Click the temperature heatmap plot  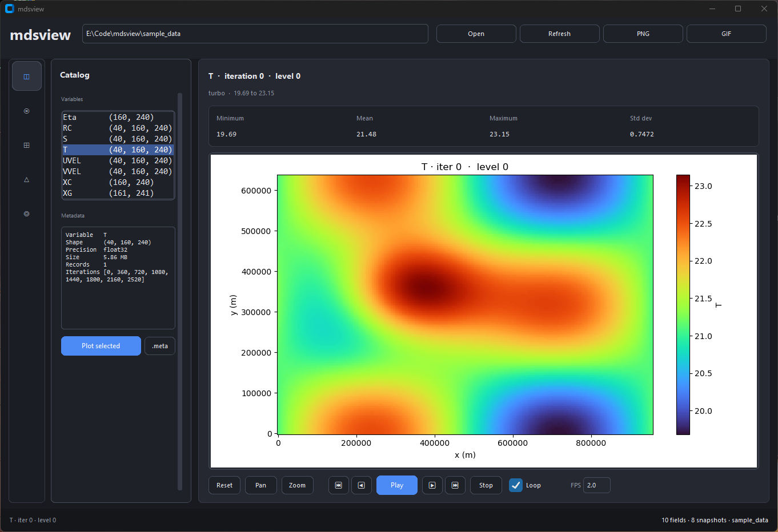coord(465,305)
